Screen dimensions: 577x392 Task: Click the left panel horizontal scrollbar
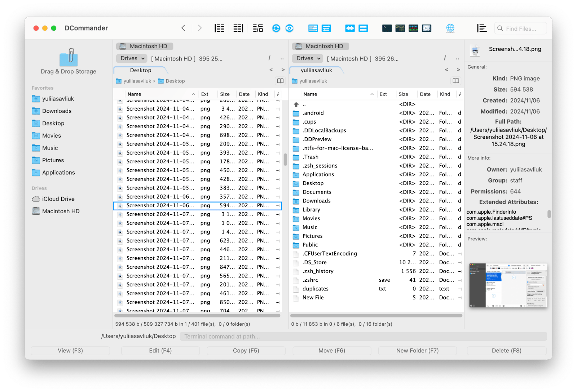[x=198, y=316]
